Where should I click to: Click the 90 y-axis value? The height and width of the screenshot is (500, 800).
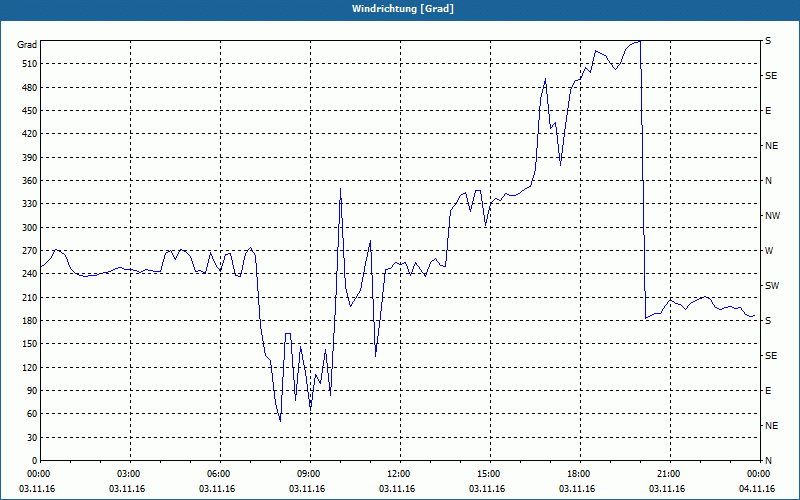coord(32,391)
